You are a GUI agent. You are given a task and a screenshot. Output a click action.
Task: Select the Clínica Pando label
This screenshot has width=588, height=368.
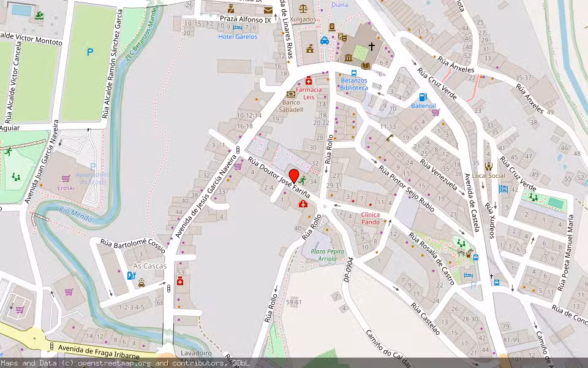pos(370,218)
